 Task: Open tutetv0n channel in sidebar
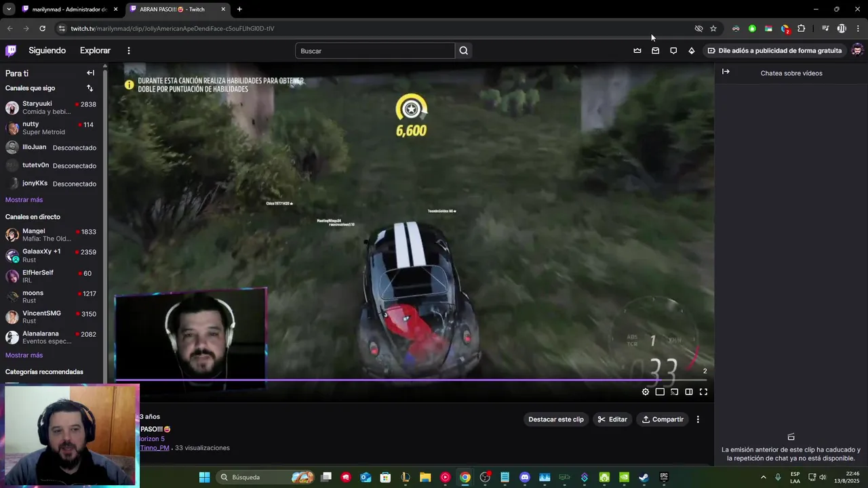51,165
